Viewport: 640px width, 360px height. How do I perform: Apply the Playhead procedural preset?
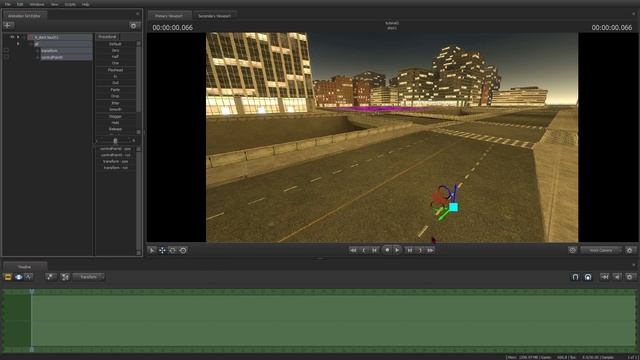(x=116, y=70)
